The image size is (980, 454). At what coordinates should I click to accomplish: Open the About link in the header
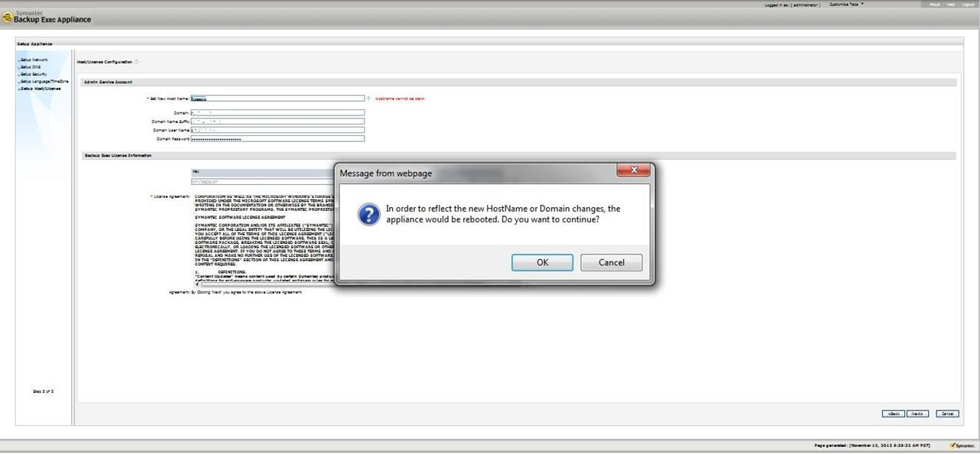click(x=934, y=5)
